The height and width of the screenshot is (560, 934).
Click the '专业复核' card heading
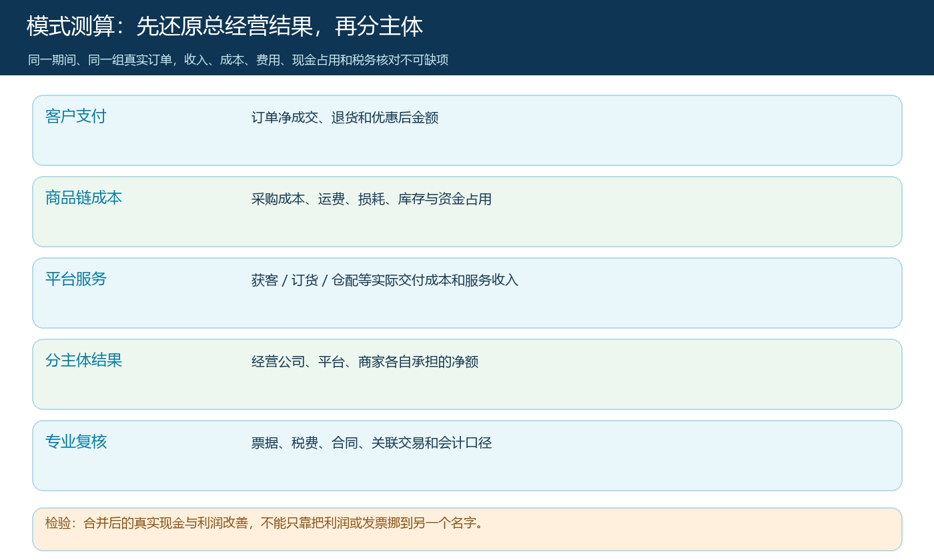(x=76, y=441)
